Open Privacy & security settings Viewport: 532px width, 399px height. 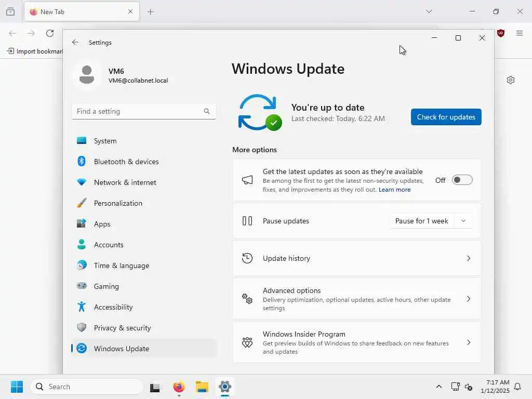coord(144,327)
